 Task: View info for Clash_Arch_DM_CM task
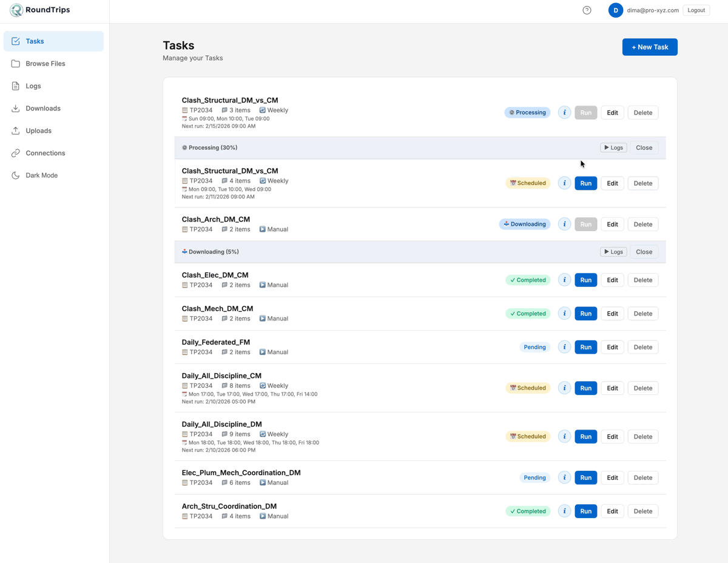tap(564, 224)
